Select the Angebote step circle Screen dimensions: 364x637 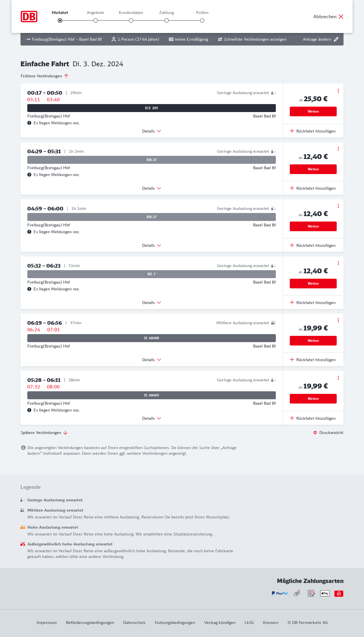coord(96,20)
